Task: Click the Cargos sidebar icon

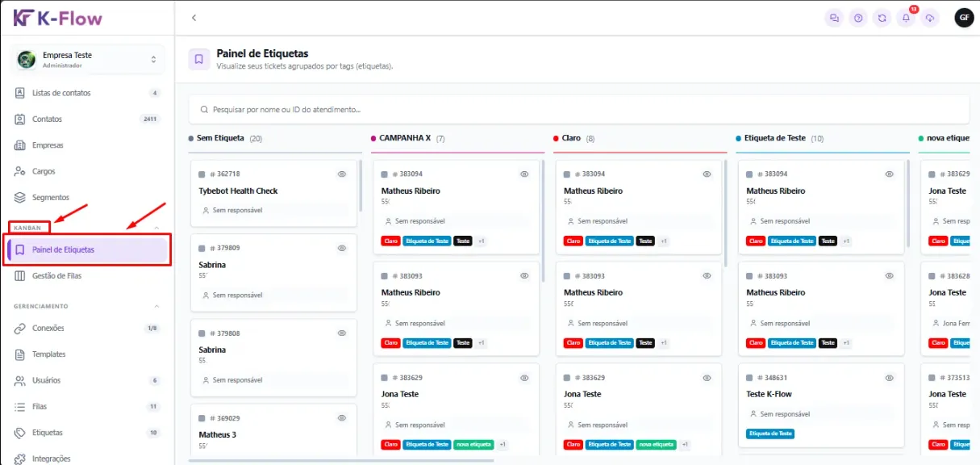Action: tap(20, 171)
